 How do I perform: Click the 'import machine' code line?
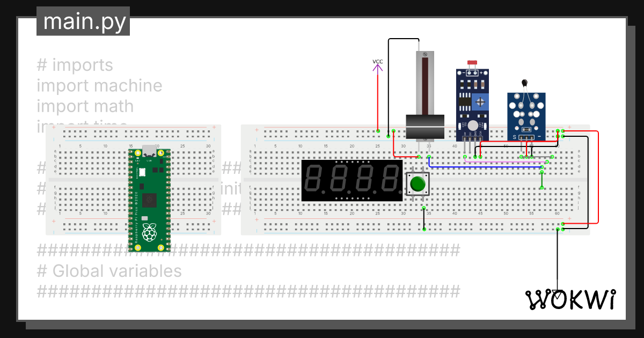tap(99, 85)
